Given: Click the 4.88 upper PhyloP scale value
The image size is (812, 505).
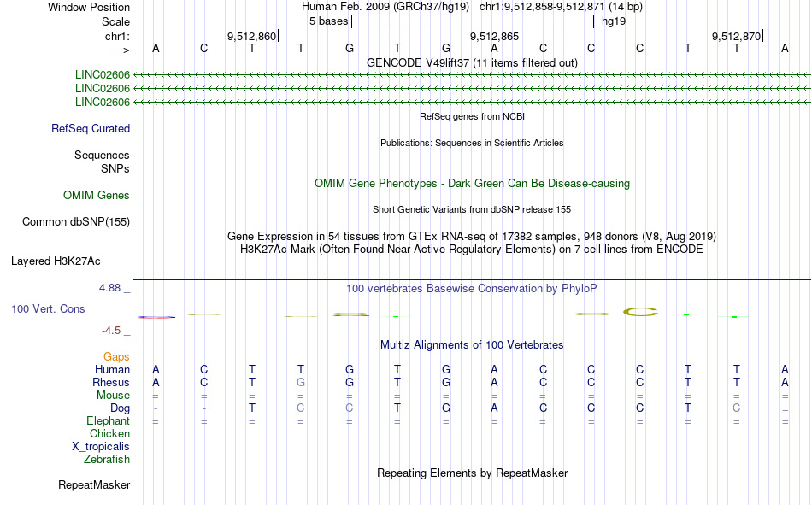Looking at the screenshot, I should 109,288.
